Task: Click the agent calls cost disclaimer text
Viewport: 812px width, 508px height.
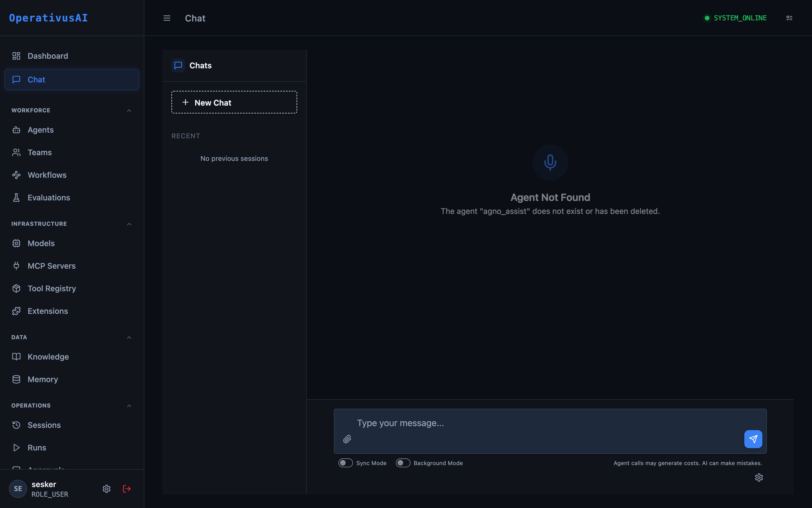Action: (687, 463)
